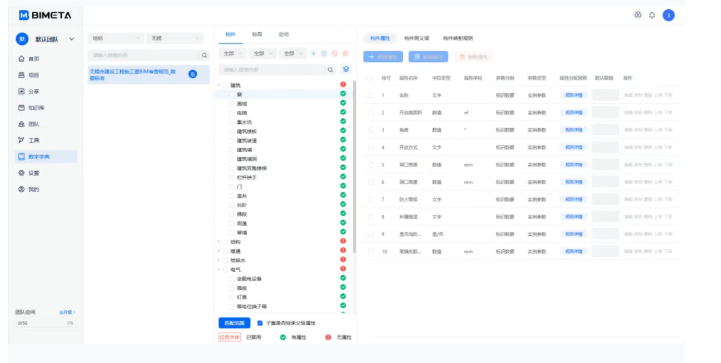
Task: Click the notification bell icon
Action: [x=652, y=15]
